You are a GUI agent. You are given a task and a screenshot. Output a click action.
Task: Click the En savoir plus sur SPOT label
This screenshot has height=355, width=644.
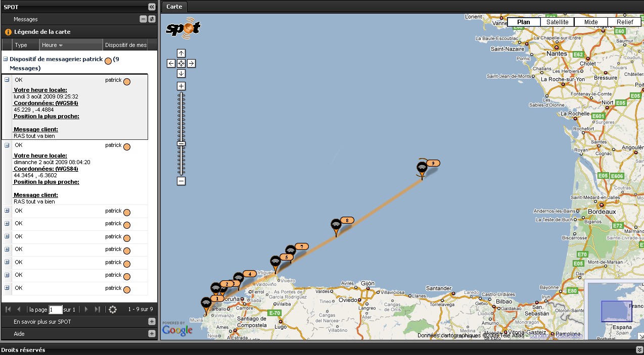42,322
